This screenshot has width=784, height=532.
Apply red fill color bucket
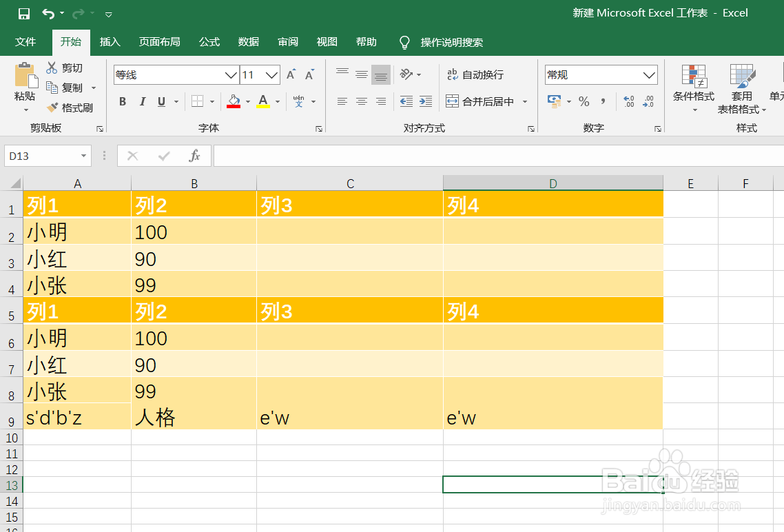234,101
